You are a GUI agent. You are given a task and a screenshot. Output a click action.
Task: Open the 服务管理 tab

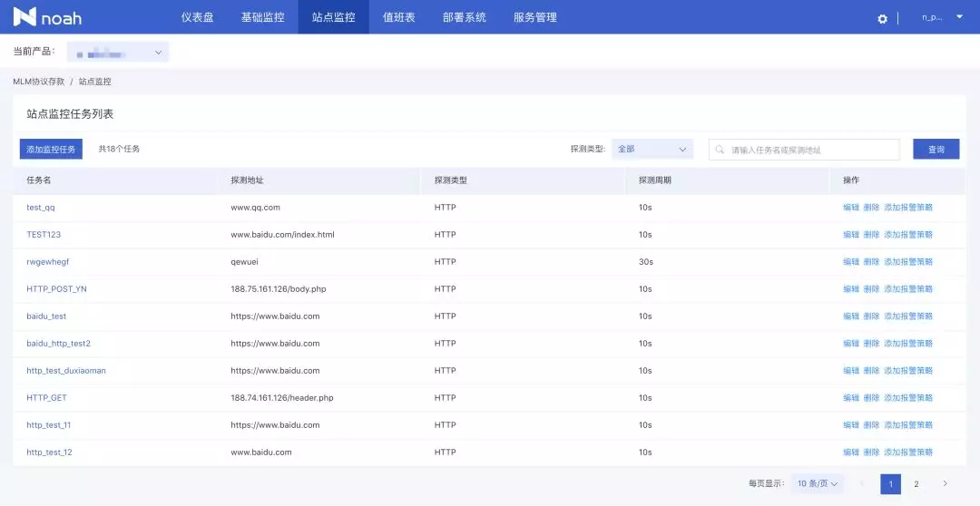pyautogui.click(x=535, y=17)
